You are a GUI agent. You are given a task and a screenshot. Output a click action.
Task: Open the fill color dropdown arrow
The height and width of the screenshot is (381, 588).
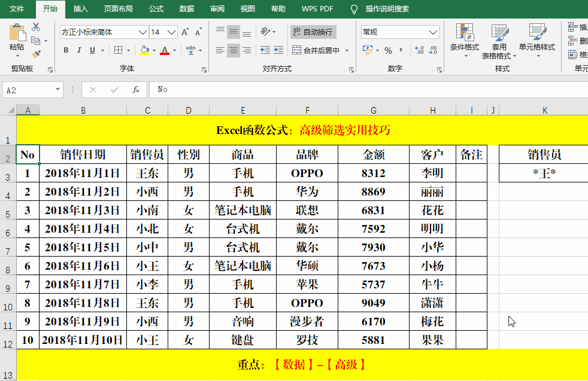tap(154, 51)
